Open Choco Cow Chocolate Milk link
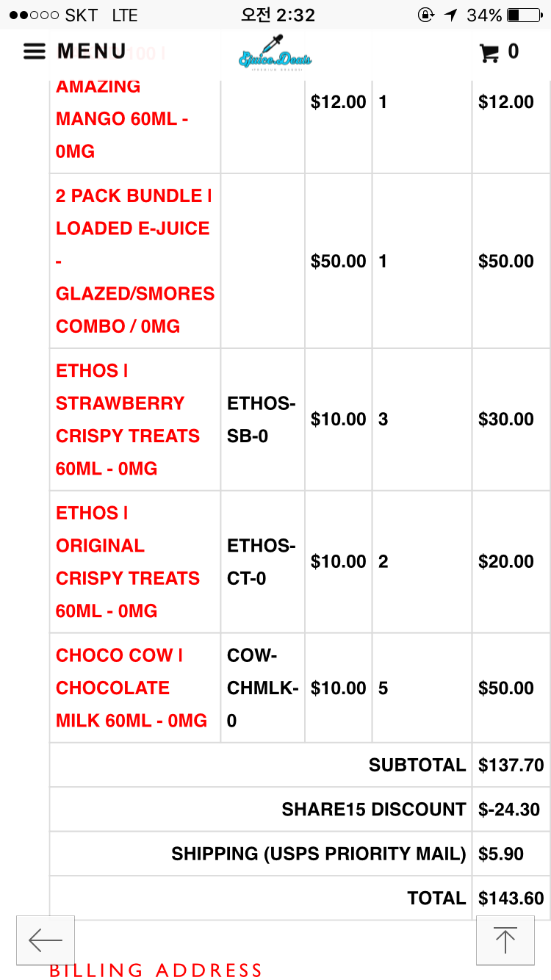 click(x=131, y=688)
